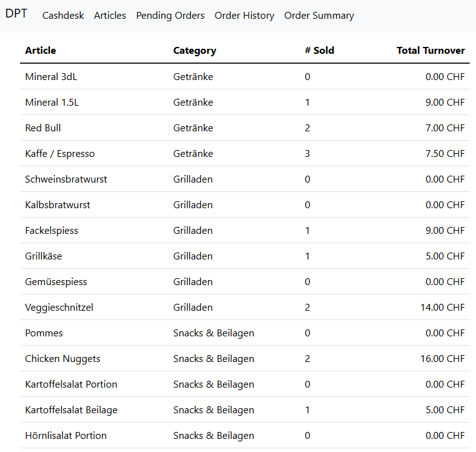
Task: Select the Mineral 3dL article row
Action: pyautogui.click(x=51, y=77)
